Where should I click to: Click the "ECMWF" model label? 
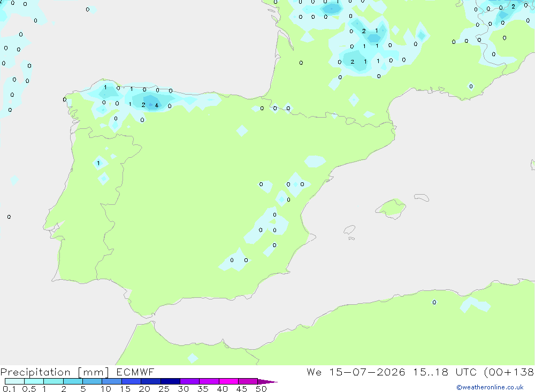pos(135,372)
